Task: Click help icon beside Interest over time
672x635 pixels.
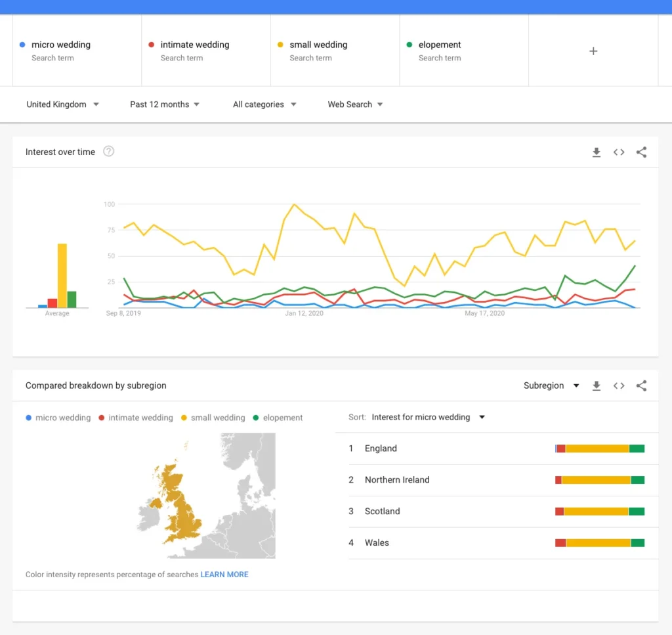Action: pos(109,152)
